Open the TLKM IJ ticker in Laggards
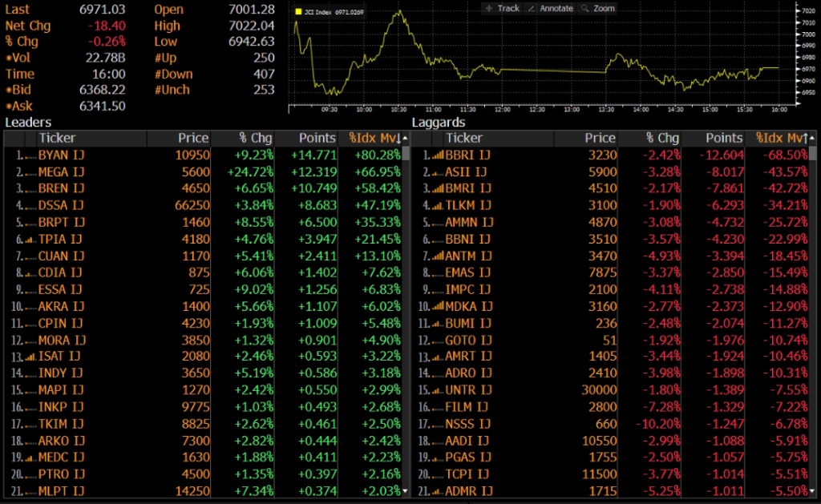 (466, 206)
